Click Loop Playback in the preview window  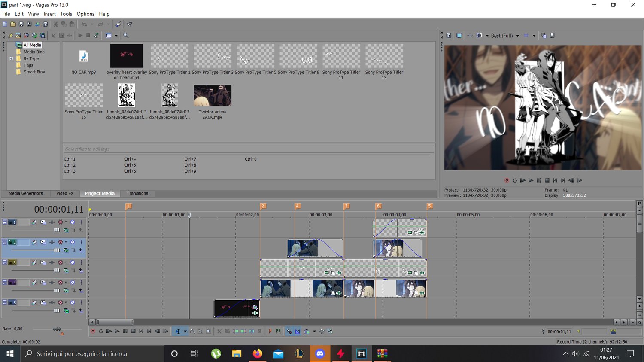pyautogui.click(x=515, y=180)
